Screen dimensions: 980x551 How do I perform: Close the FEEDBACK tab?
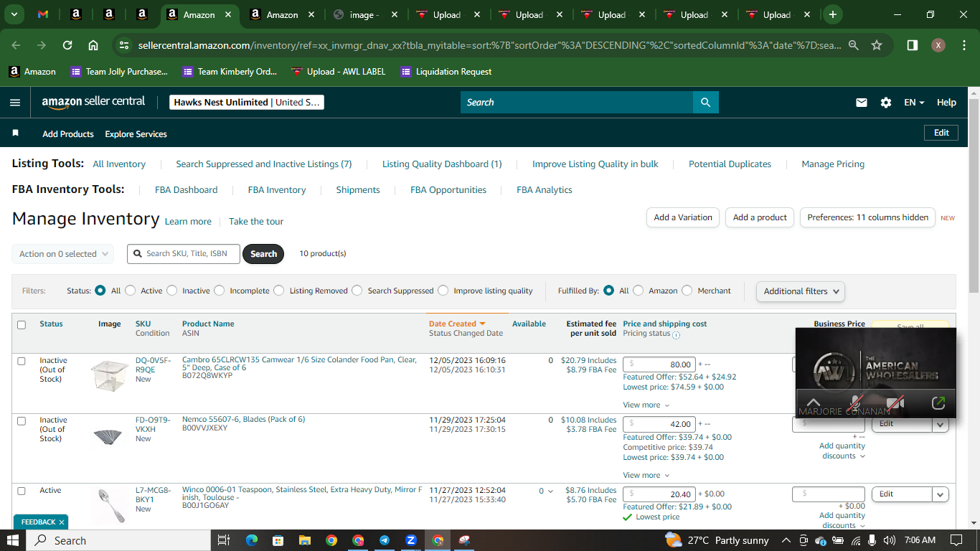point(62,522)
